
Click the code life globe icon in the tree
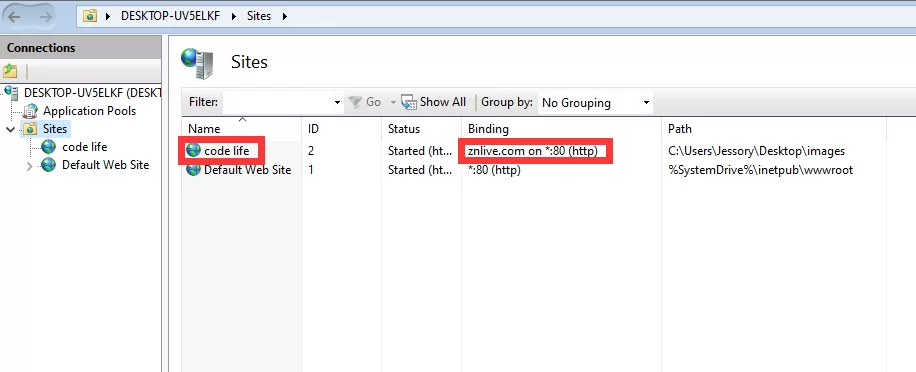48,147
